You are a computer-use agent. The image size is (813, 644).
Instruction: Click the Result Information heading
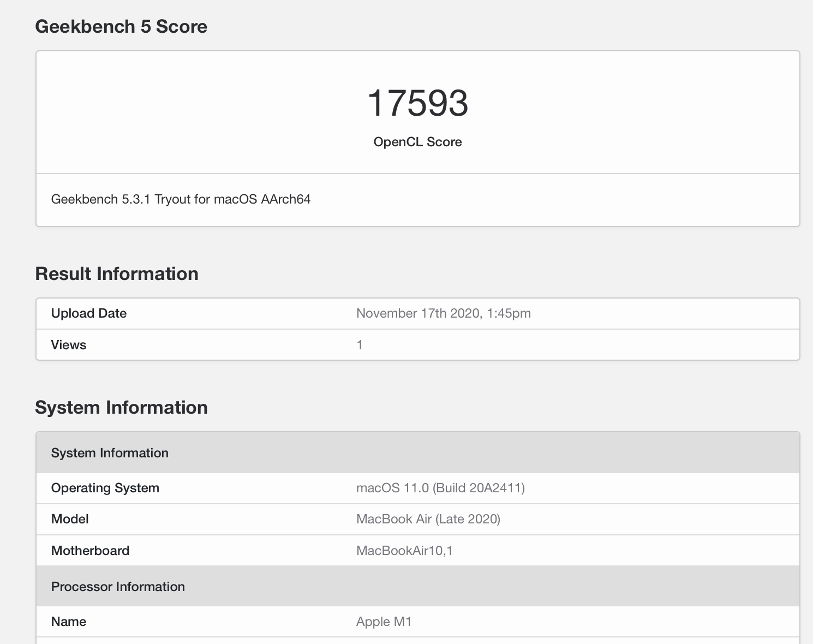pyautogui.click(x=117, y=273)
